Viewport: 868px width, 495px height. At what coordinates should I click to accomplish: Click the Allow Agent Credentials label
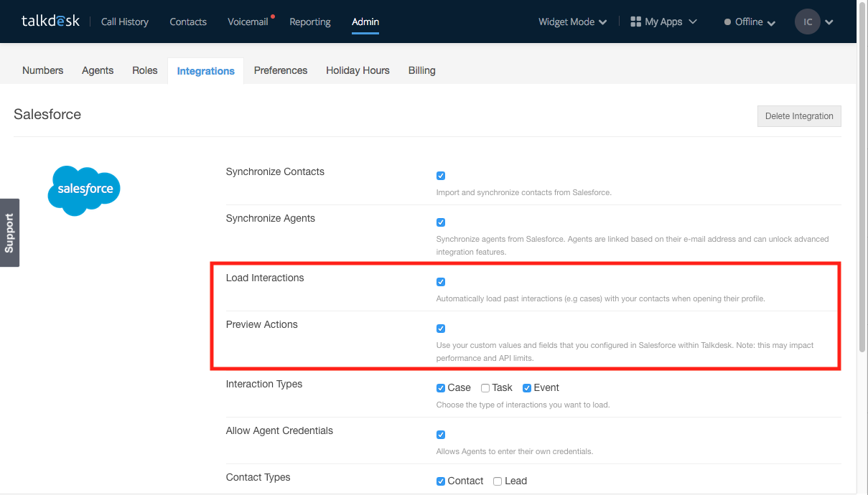280,430
